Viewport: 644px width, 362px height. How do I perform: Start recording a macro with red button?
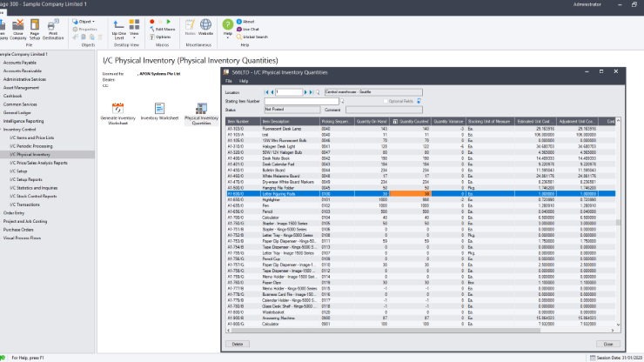pos(152,22)
